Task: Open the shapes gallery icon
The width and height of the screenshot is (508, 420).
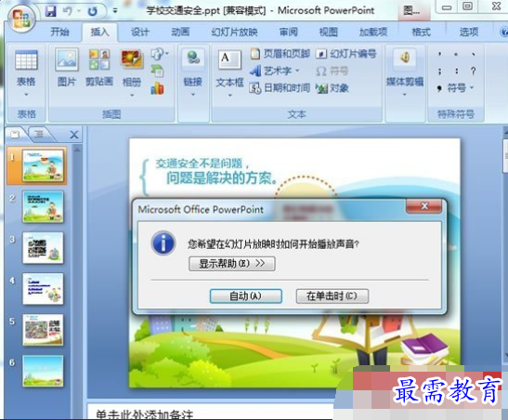Action: (159, 54)
